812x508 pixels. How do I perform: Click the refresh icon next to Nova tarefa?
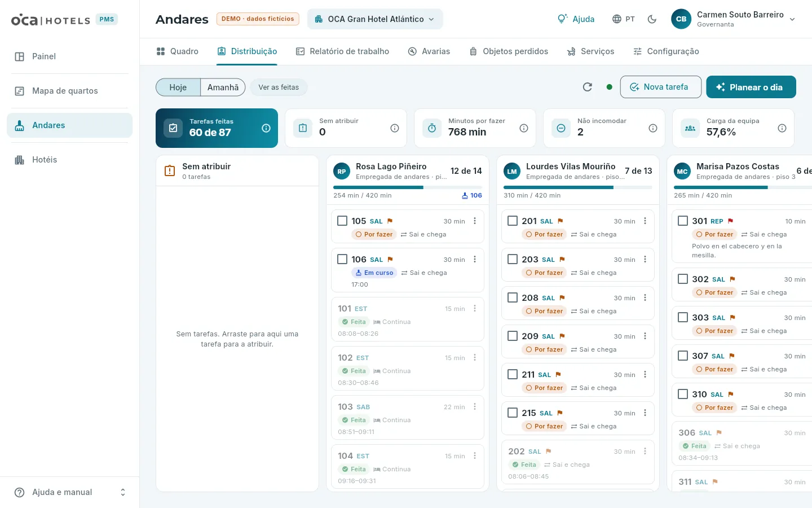coord(588,87)
